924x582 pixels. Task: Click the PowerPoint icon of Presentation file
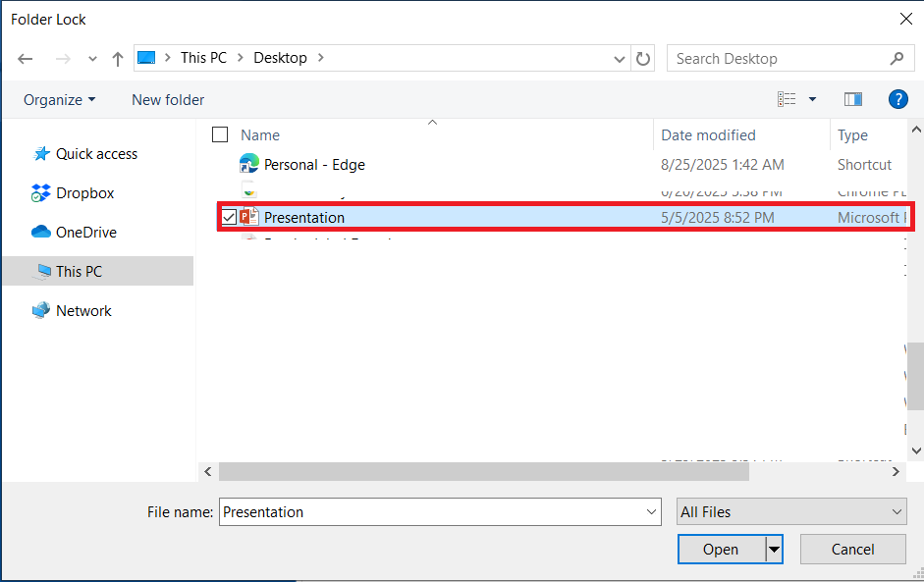click(x=249, y=217)
